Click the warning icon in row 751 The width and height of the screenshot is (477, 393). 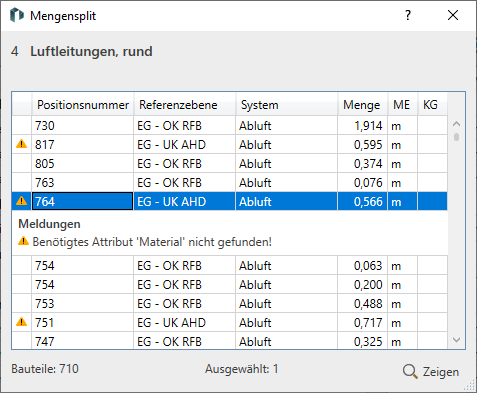point(22,322)
